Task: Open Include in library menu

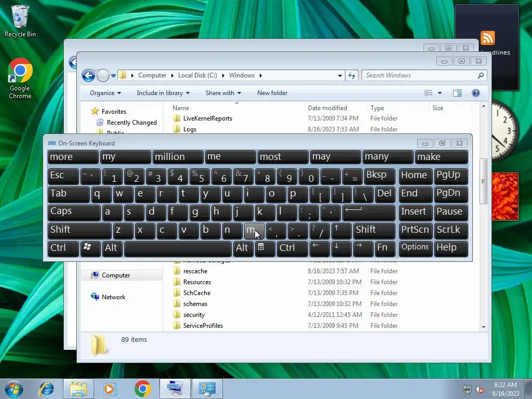Action: (x=163, y=93)
